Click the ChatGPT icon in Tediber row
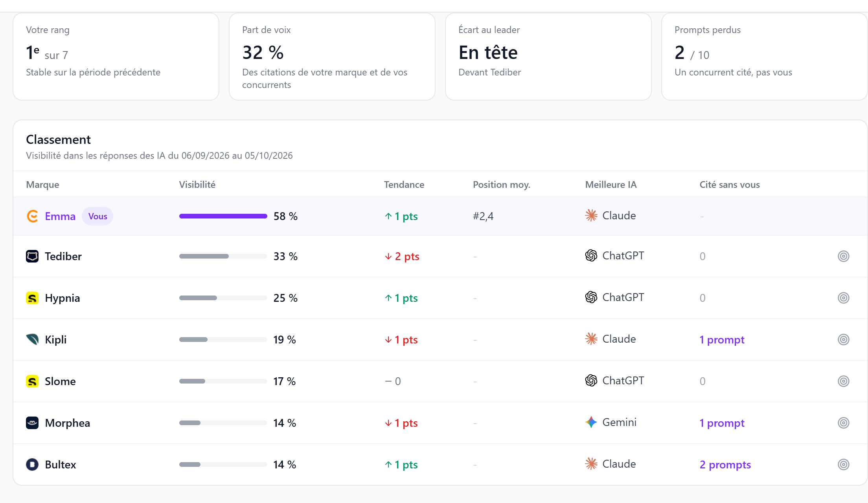Viewport: 868px width, 503px height. tap(591, 255)
